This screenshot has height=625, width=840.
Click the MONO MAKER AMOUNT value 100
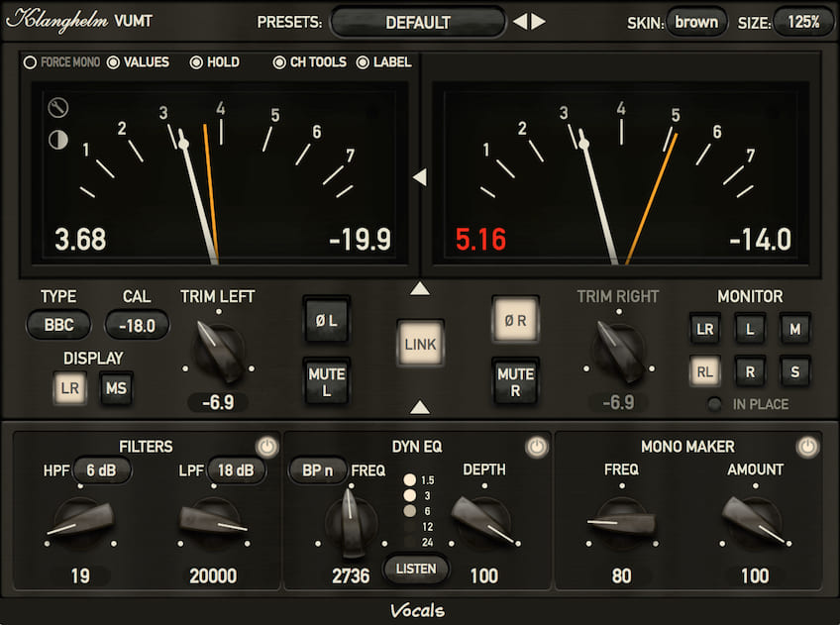[755, 575]
